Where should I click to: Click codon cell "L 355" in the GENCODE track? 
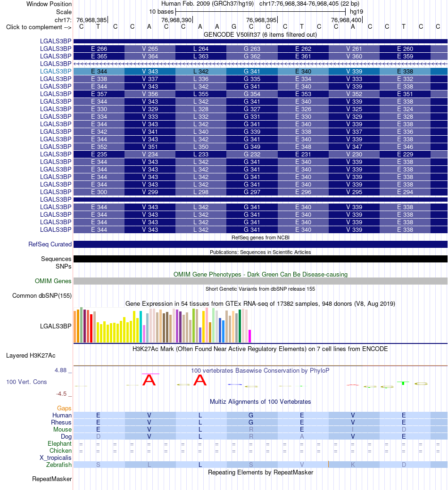point(201,94)
